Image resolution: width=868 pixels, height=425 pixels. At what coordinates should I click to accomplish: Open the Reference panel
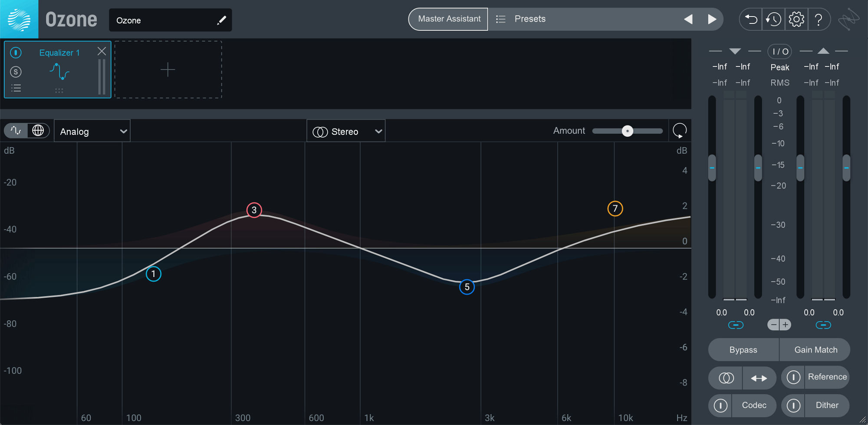827,377
